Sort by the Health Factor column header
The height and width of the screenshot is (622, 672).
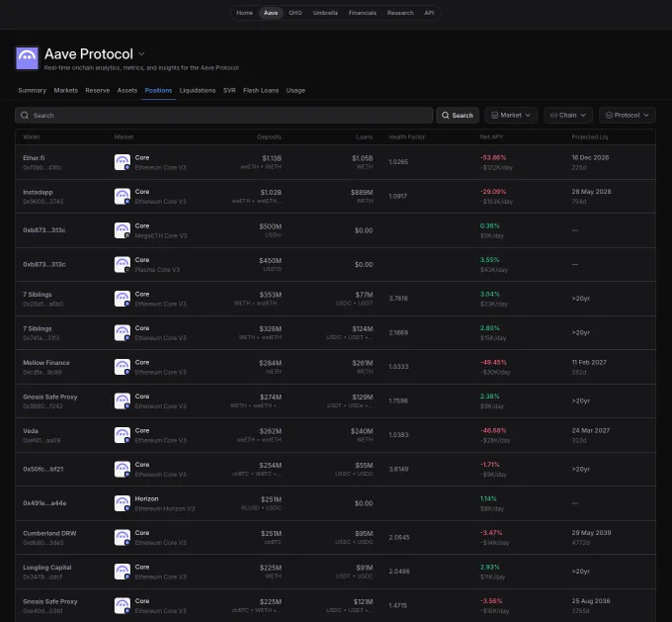click(407, 136)
